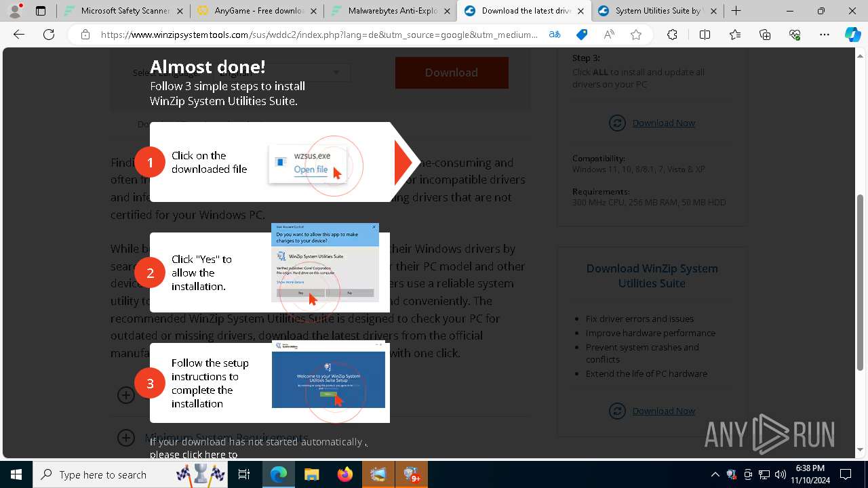868x488 pixels.
Task: Open the clock showing 6:38 PM
Action: [x=810, y=474]
